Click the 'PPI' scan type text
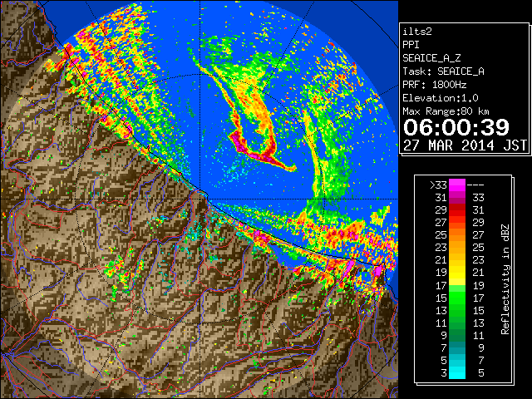This screenshot has width=532, height=399. click(411, 45)
